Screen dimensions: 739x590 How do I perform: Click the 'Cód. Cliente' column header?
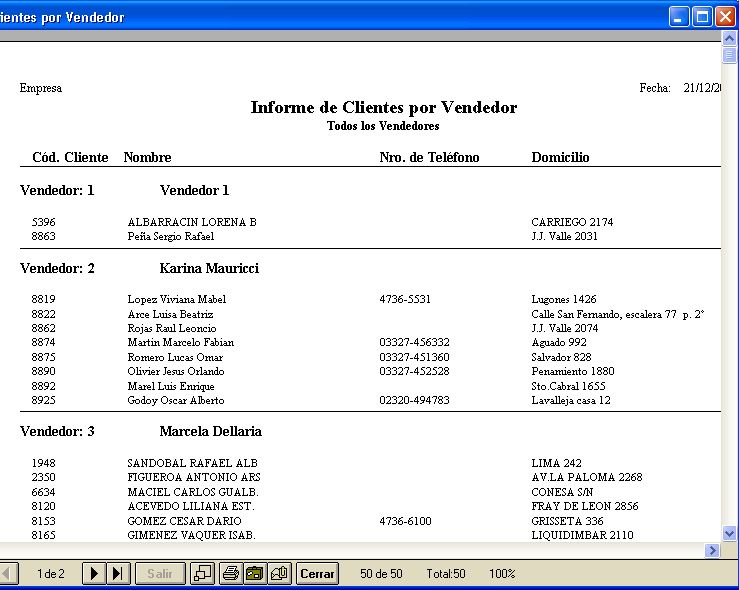point(70,157)
